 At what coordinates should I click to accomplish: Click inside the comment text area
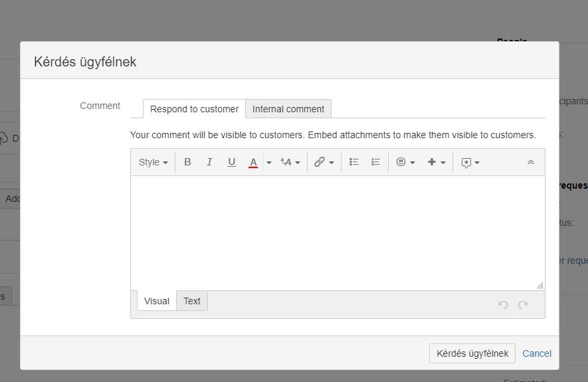tap(338, 233)
